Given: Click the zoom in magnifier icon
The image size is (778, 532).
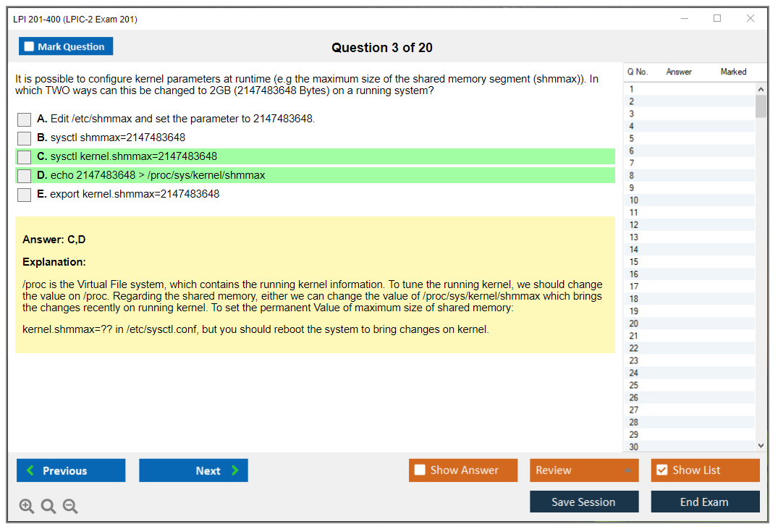Looking at the screenshot, I should point(27,507).
